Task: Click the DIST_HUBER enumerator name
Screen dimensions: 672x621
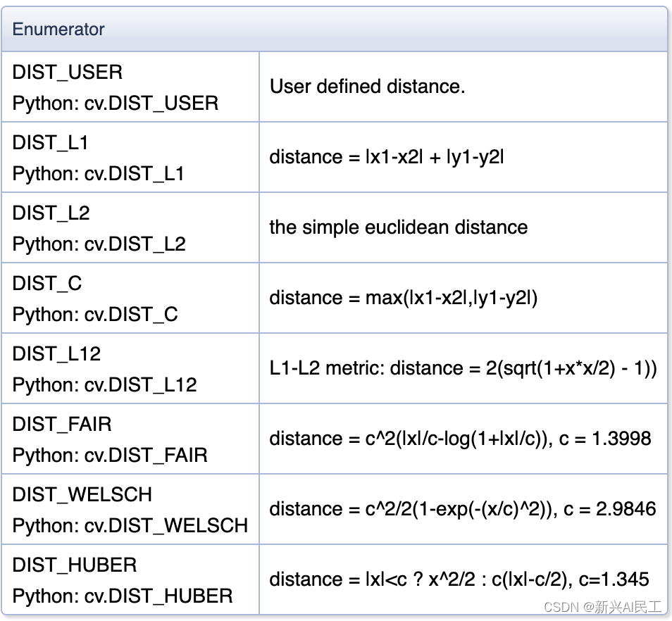Action: coord(74,565)
